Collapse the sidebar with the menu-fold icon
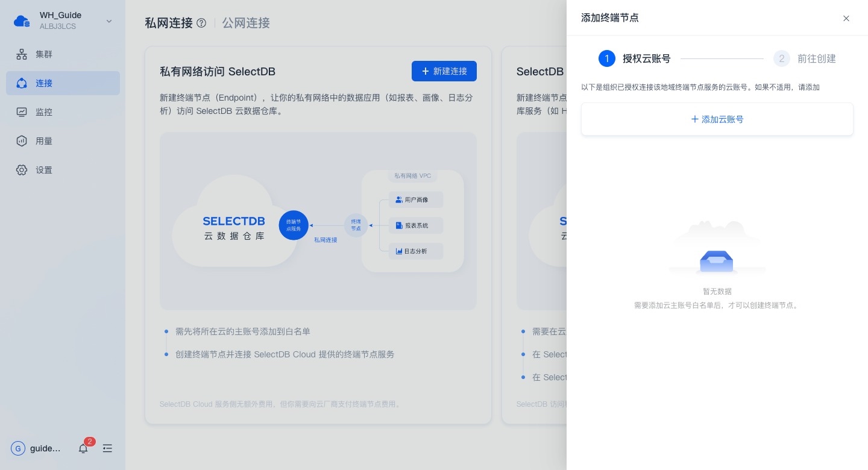This screenshot has height=470, width=868. coord(107,448)
